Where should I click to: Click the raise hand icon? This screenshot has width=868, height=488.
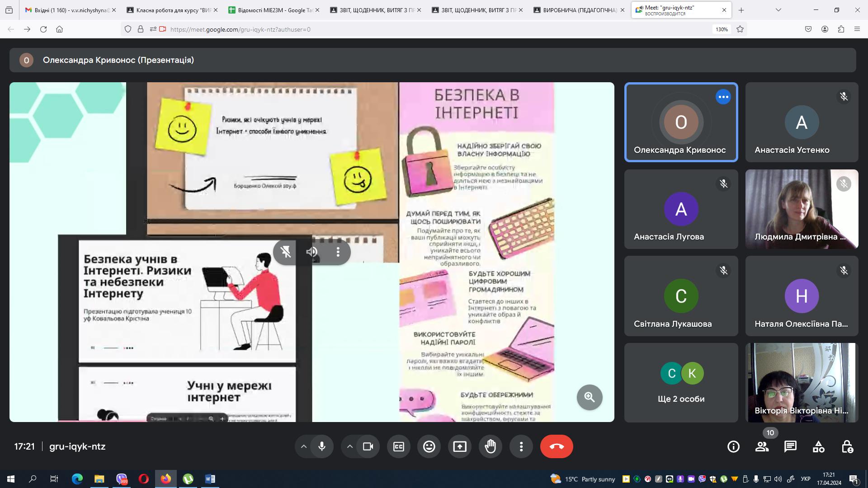[x=491, y=446]
